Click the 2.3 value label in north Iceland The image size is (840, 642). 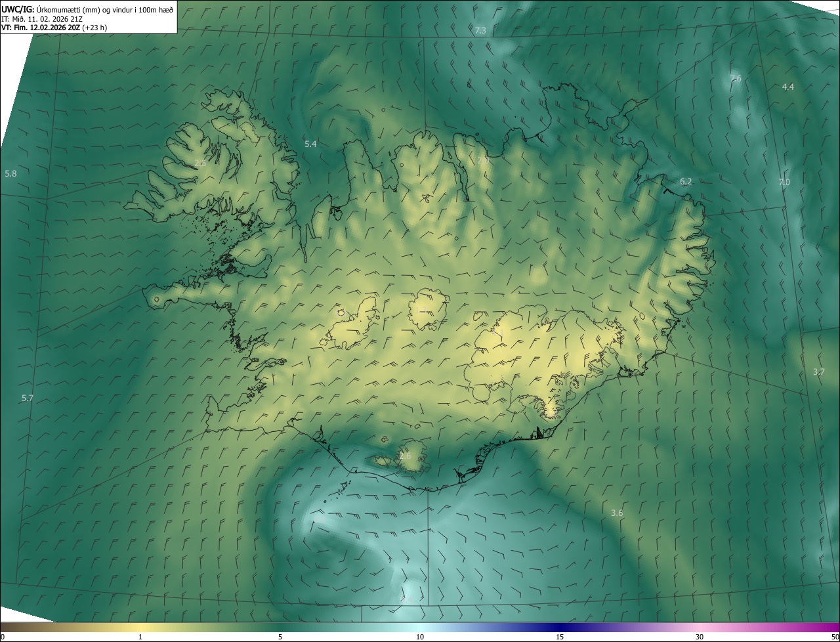[483, 161]
